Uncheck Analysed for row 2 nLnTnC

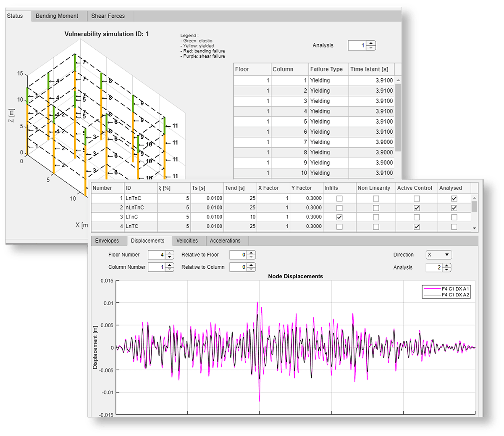[454, 208]
